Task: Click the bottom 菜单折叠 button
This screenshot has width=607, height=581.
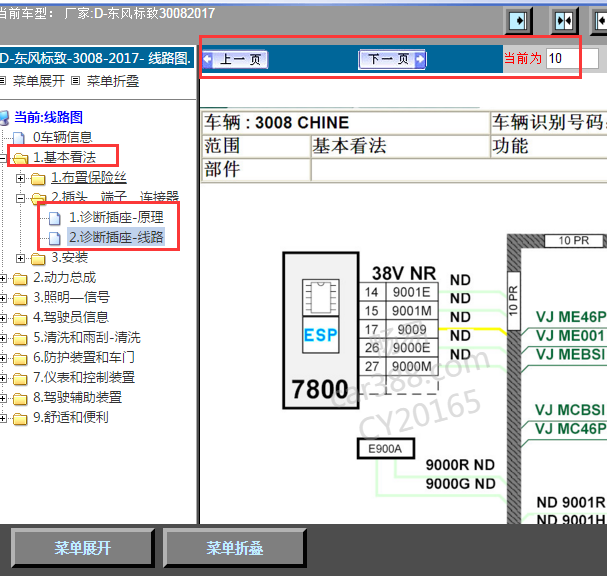Action: [235, 548]
